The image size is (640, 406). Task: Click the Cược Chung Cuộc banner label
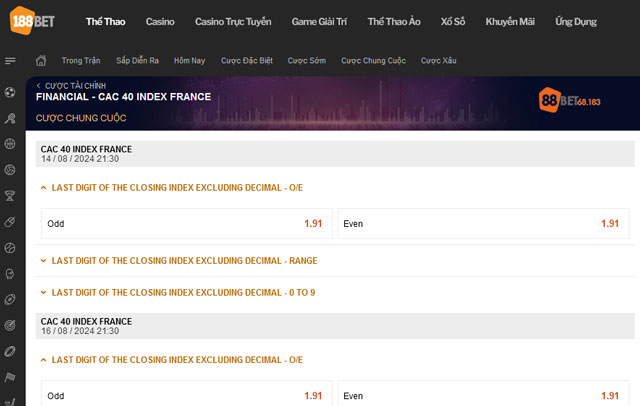[x=81, y=118]
